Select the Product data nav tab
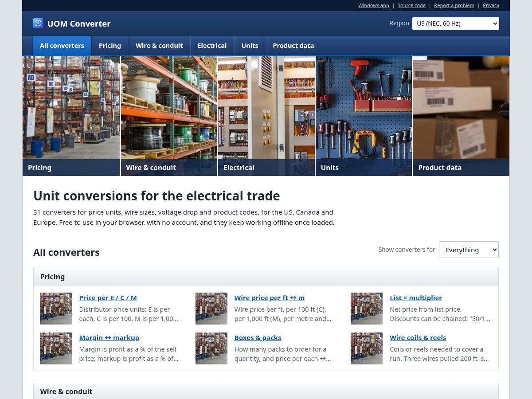The height and width of the screenshot is (399, 532). pos(293,46)
